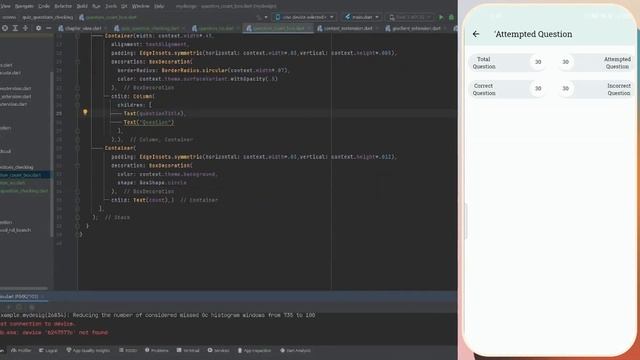This screenshot has width=640, height=360.
Task: Open Project panel gear settings
Action: click(38, 28)
